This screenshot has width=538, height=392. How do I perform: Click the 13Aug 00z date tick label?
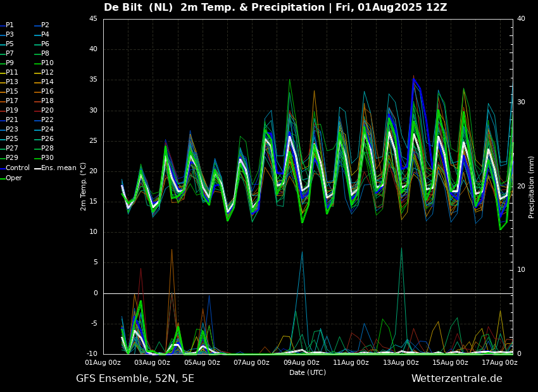click(x=401, y=362)
